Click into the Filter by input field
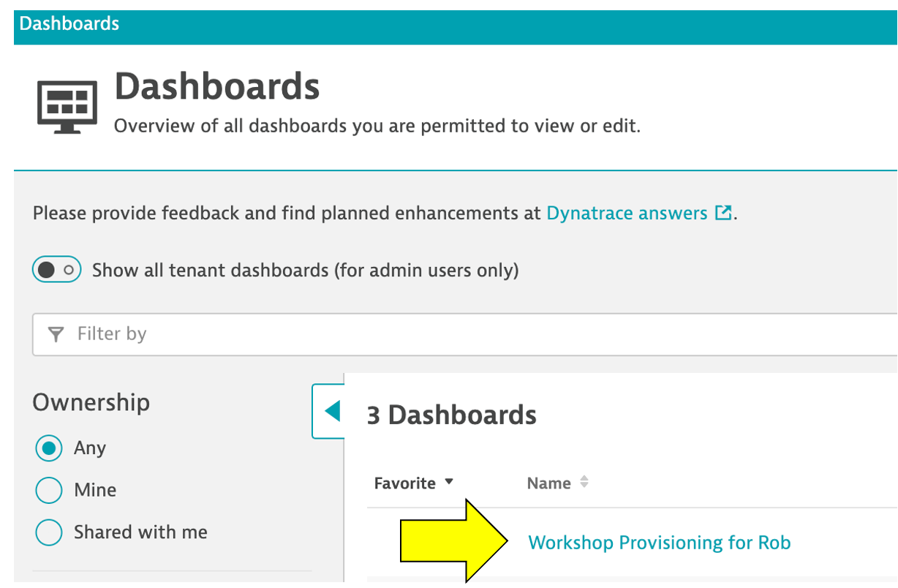 click(468, 334)
